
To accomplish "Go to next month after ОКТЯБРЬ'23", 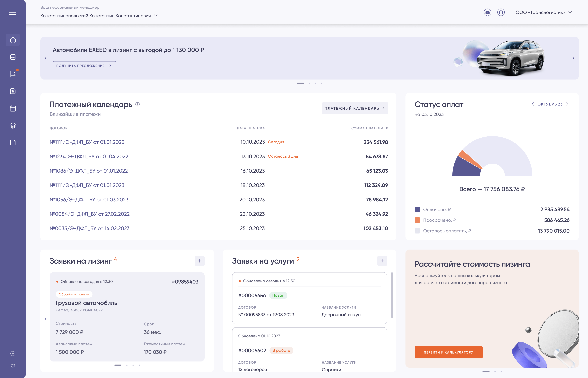I will click(x=567, y=104).
